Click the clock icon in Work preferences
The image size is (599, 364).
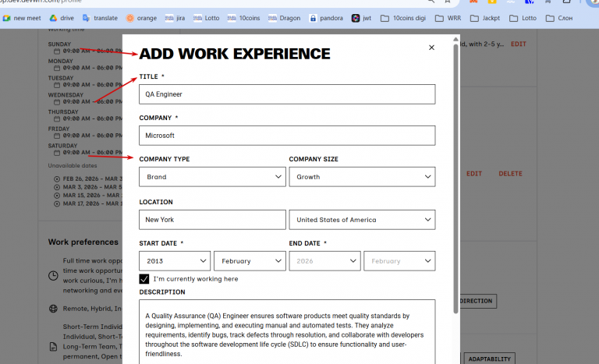[x=54, y=275]
